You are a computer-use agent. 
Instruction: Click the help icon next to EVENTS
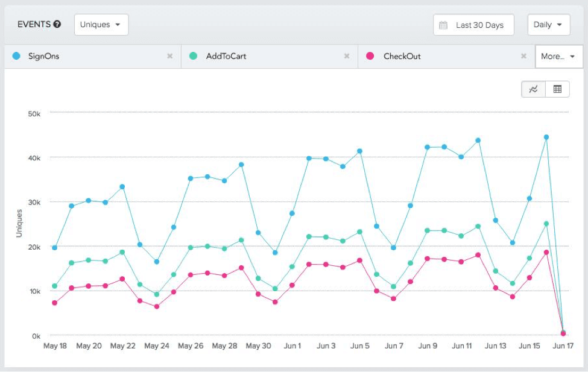click(57, 25)
